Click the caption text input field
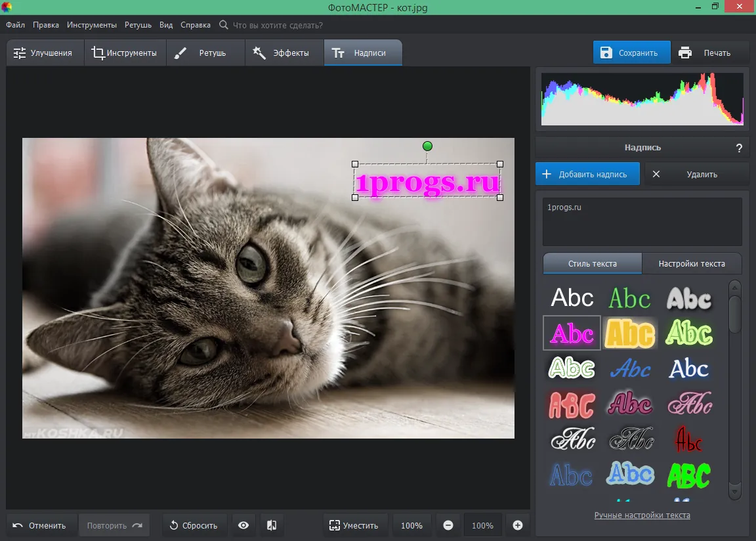 pos(642,222)
